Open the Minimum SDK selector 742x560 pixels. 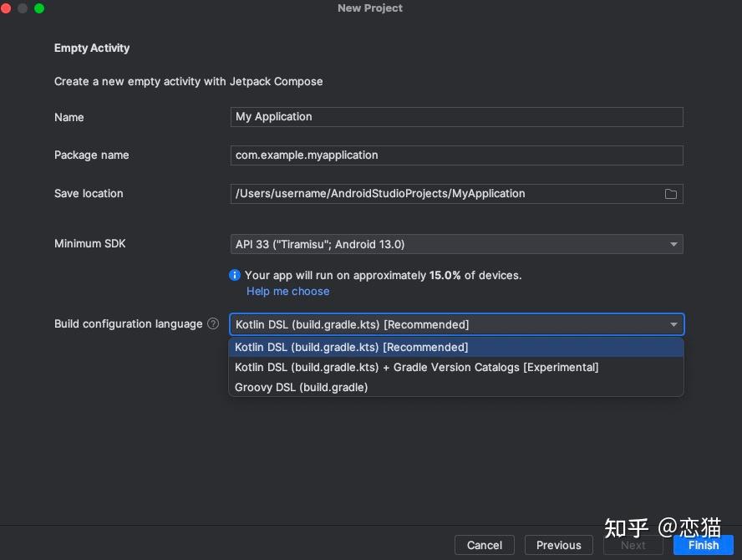456,244
